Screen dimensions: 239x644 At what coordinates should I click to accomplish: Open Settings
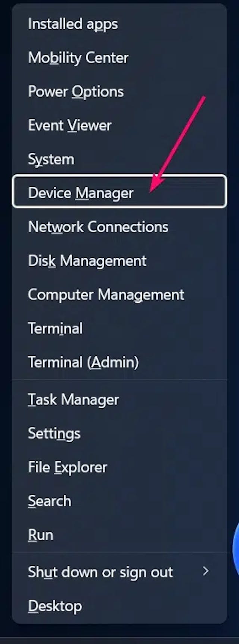(54, 433)
